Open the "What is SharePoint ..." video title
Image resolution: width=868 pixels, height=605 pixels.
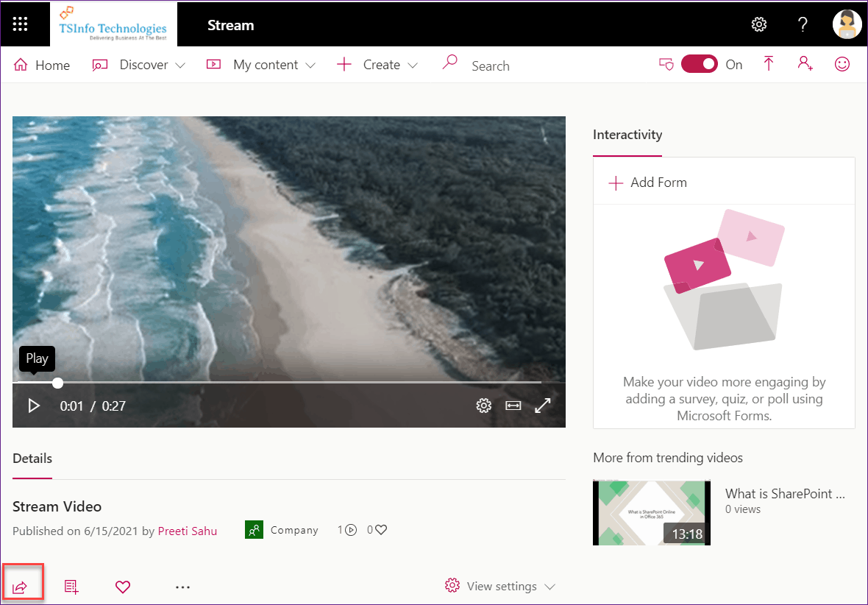pyautogui.click(x=785, y=494)
